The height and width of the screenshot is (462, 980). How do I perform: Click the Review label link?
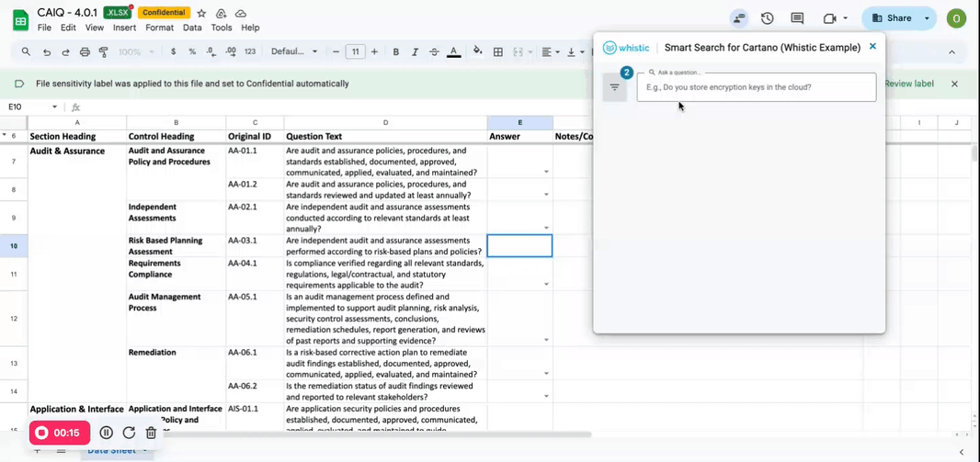[909, 84]
